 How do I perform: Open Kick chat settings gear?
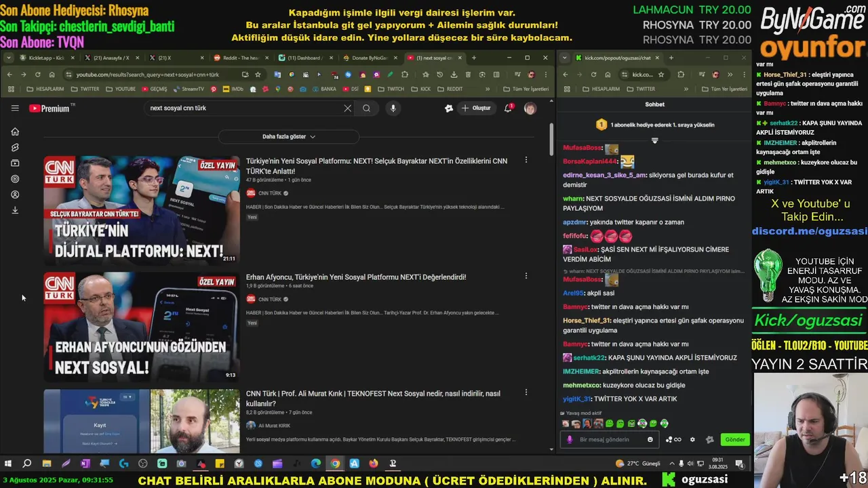point(692,439)
